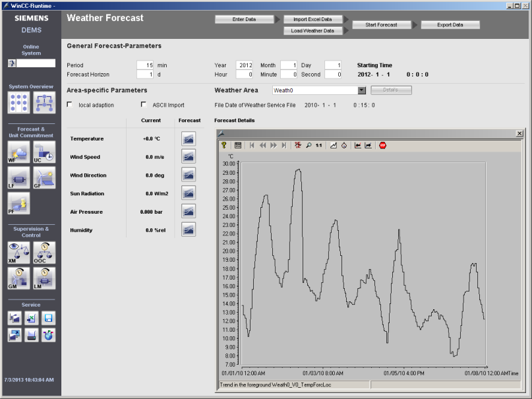Click the Online System status field
Image resolution: width=532 pixels, height=399 pixels.
[x=36, y=63]
